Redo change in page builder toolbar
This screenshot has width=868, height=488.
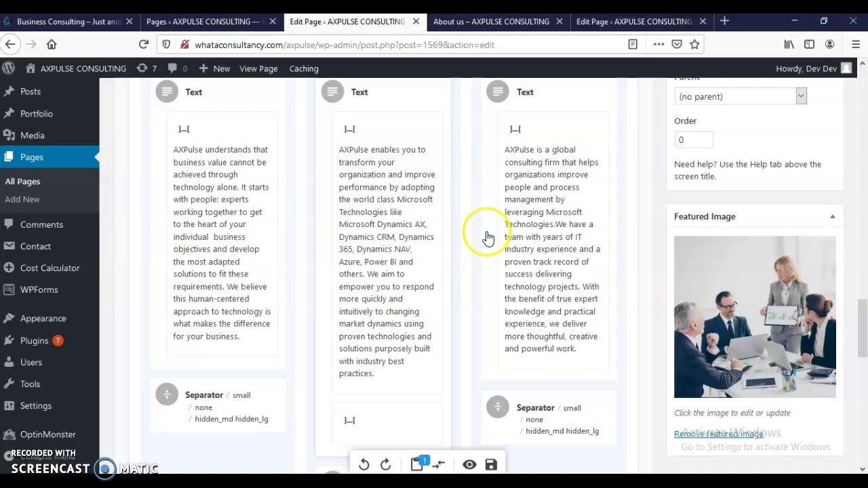(x=386, y=464)
